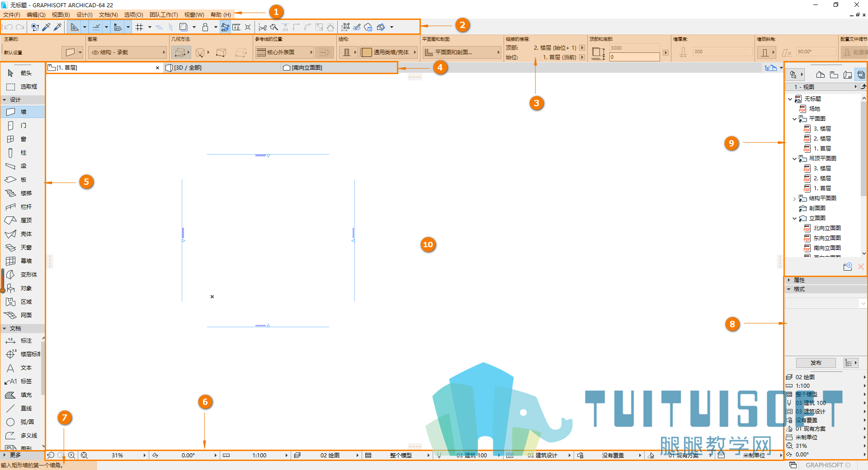This screenshot has width=868, height=470.
Task: Open the 核心外表面 reference line dropdown
Action: point(285,52)
